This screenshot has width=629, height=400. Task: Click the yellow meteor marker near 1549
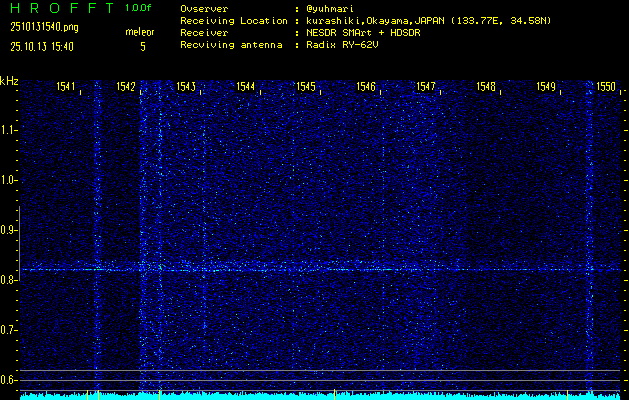567,394
